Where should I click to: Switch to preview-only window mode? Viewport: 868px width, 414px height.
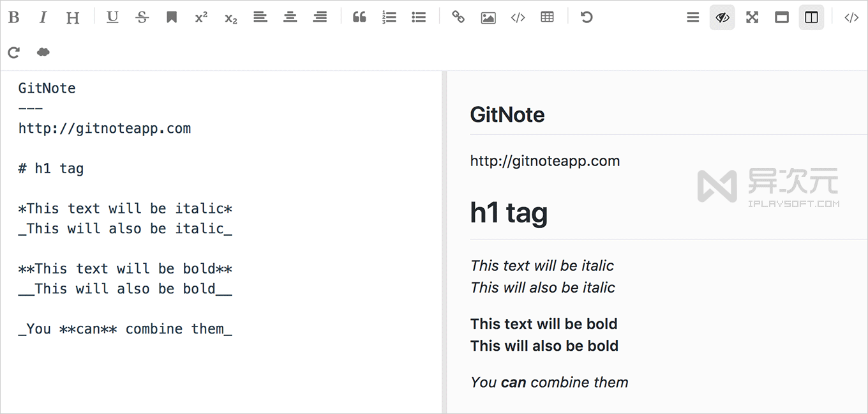tap(781, 17)
